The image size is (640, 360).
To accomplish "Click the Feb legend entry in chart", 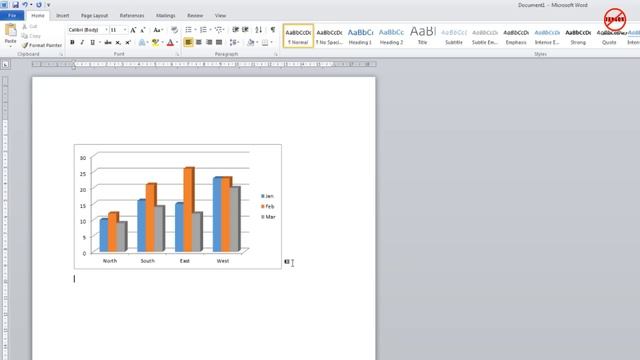I will (x=268, y=207).
